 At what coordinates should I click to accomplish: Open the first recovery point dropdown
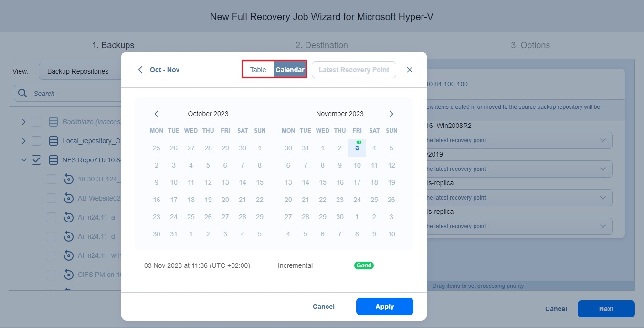click(x=603, y=140)
